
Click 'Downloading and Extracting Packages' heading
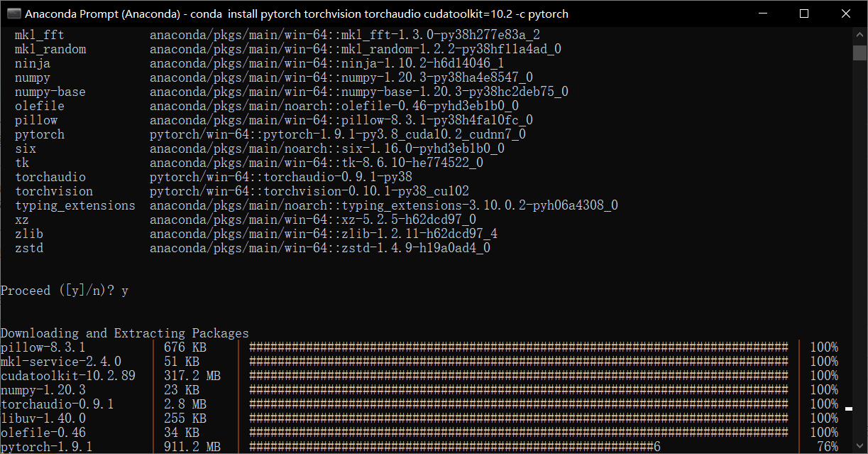(x=125, y=333)
